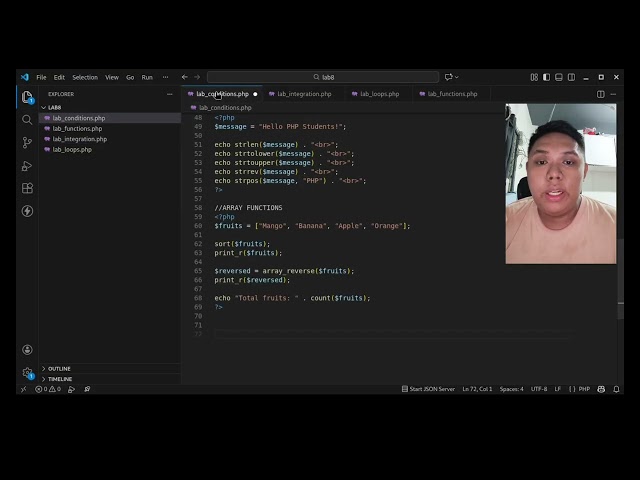Open the Edit menu
Viewport: 640px width, 480px height.
pyautogui.click(x=59, y=77)
